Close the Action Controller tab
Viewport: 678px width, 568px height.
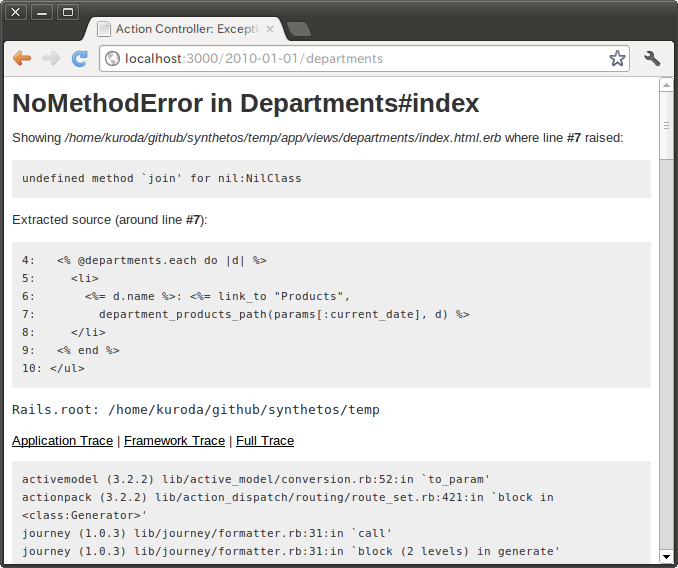270,29
